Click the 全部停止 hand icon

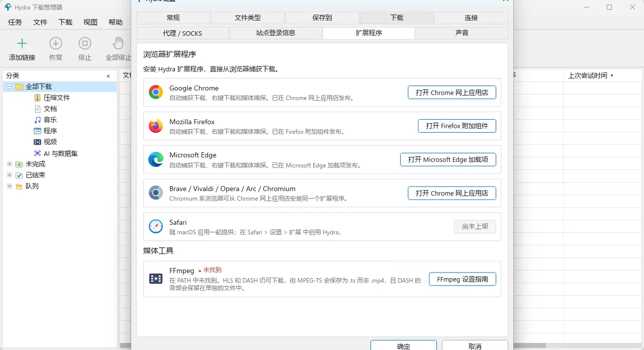pos(118,43)
